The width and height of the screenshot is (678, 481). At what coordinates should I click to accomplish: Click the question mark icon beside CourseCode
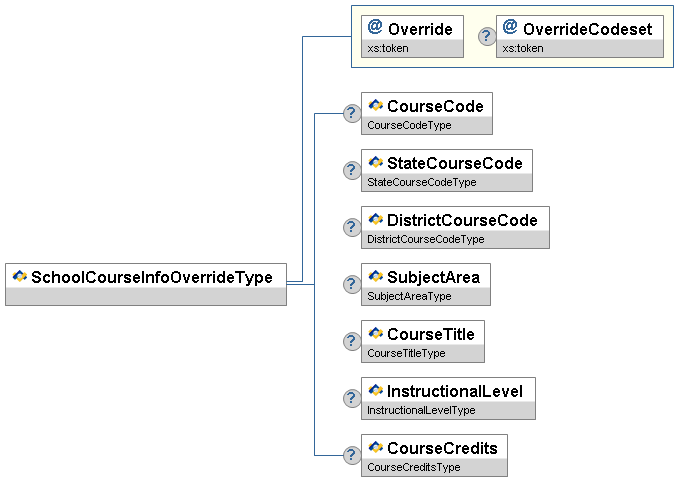click(x=351, y=113)
